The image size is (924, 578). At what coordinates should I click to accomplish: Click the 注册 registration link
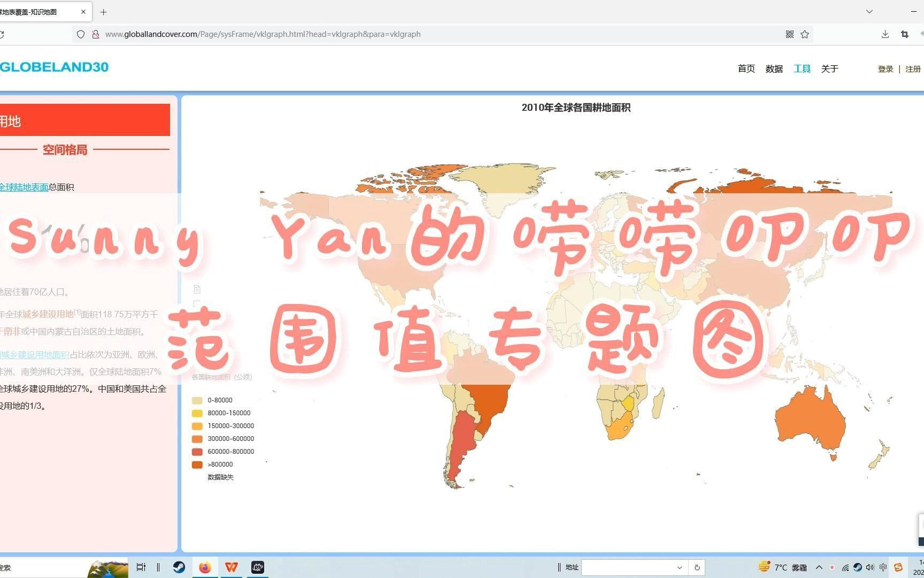point(913,69)
